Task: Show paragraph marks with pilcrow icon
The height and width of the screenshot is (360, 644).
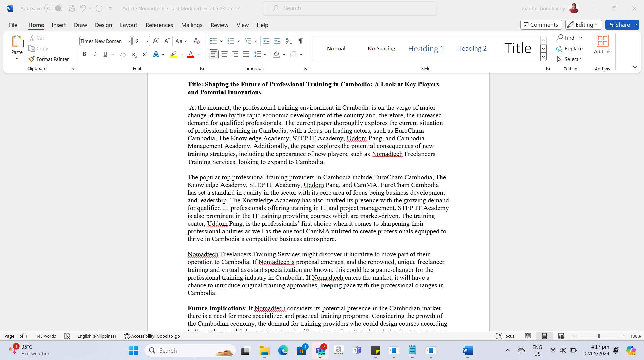Action: (301, 41)
